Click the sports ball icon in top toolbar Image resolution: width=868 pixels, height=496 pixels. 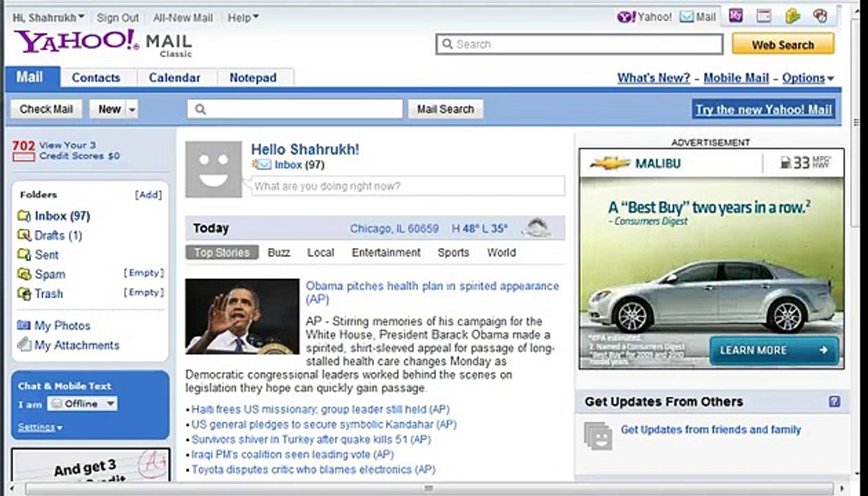pos(820,16)
